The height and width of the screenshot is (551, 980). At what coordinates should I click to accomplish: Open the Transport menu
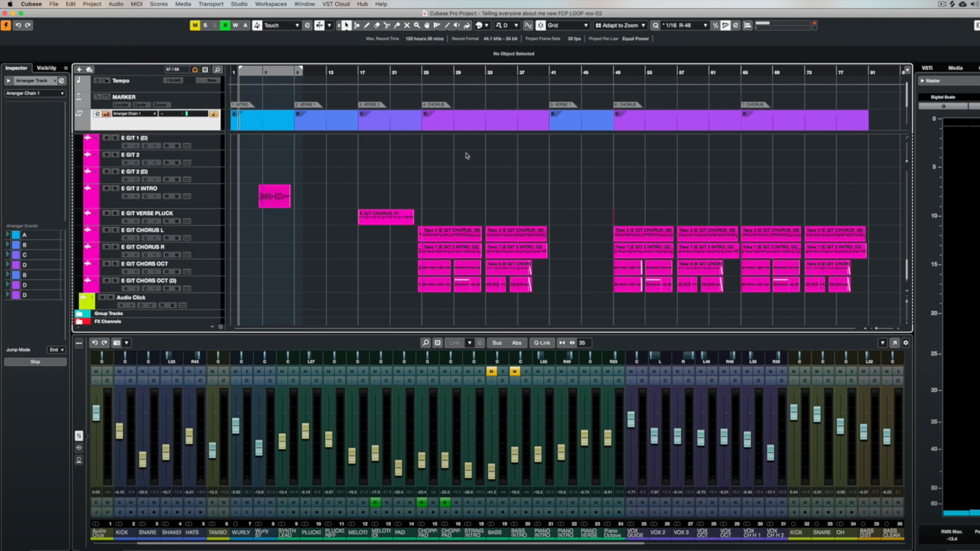tap(211, 4)
